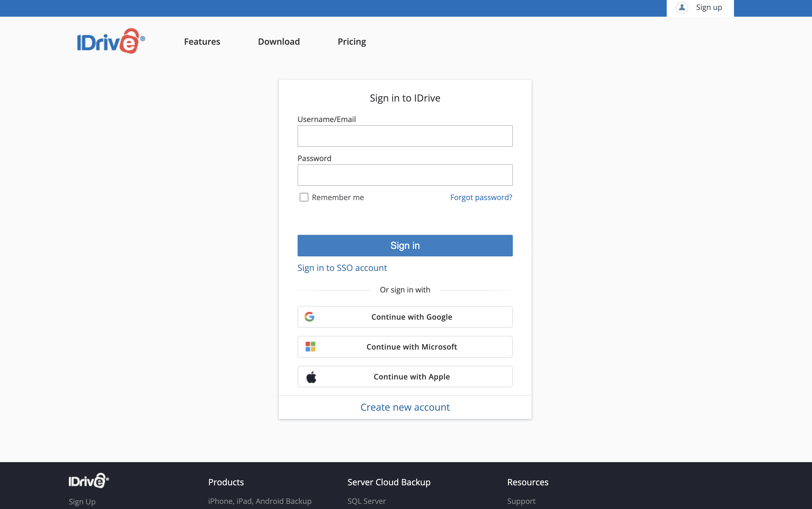Click the Google logo icon
The height and width of the screenshot is (509, 812).
pos(309,317)
